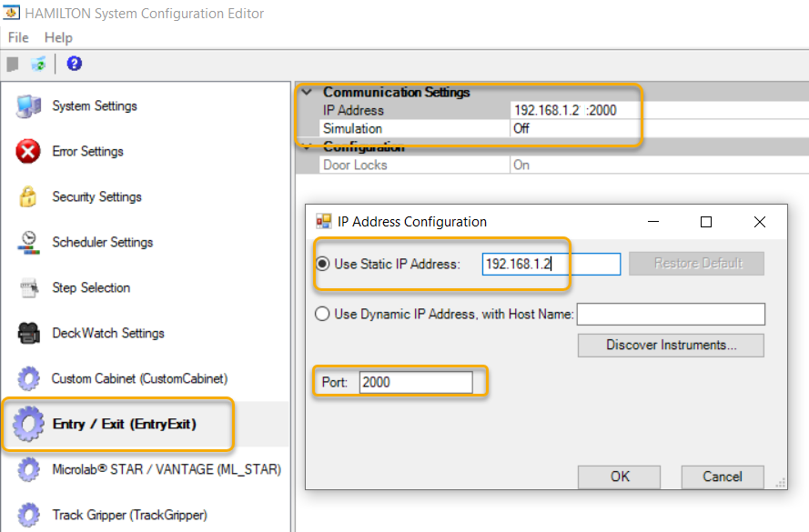Click the HAMILTON app icon in title bar

pos(11,13)
